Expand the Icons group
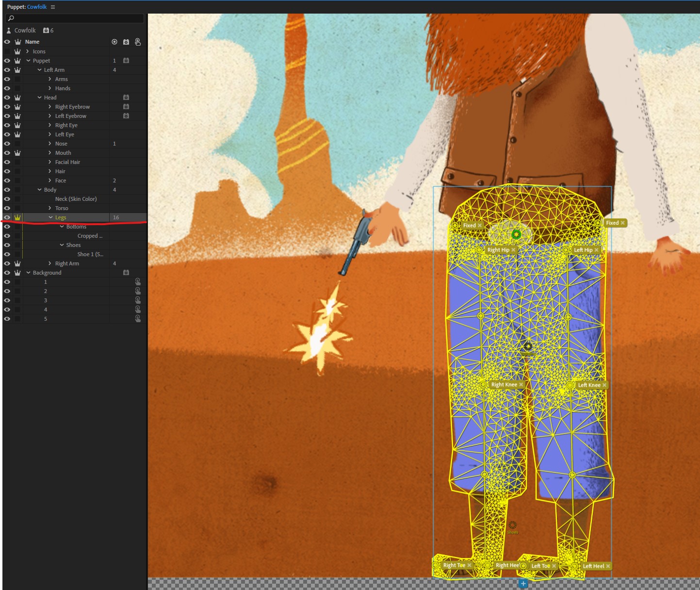The width and height of the screenshot is (700, 590). coord(28,51)
